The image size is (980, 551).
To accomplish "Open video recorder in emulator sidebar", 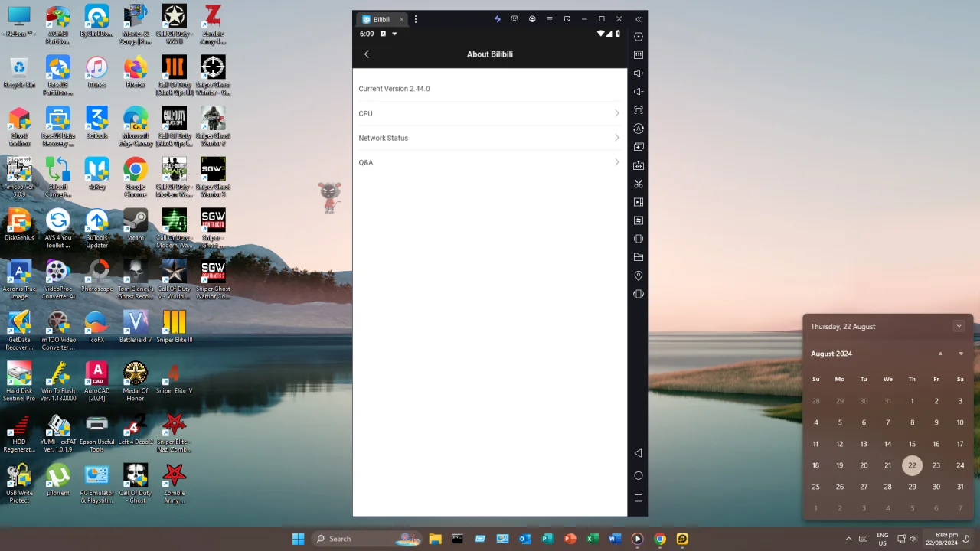I will click(x=639, y=202).
